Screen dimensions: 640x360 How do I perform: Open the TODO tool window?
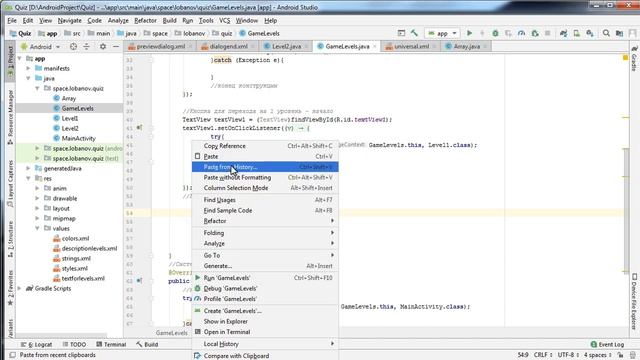pos(74,344)
